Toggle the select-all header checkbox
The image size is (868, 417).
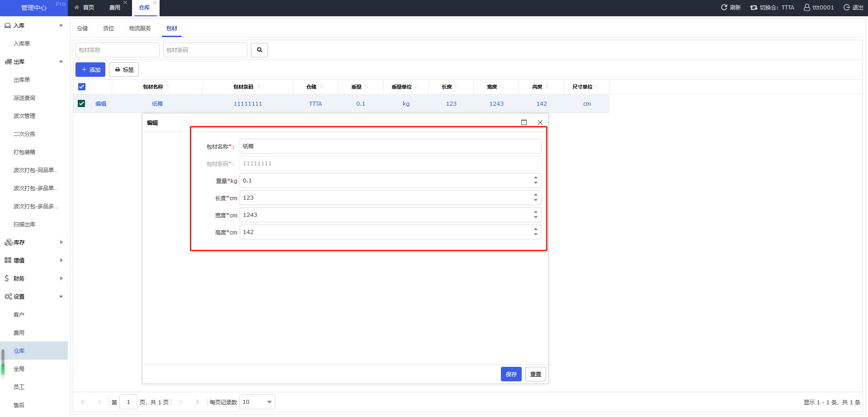pos(82,87)
